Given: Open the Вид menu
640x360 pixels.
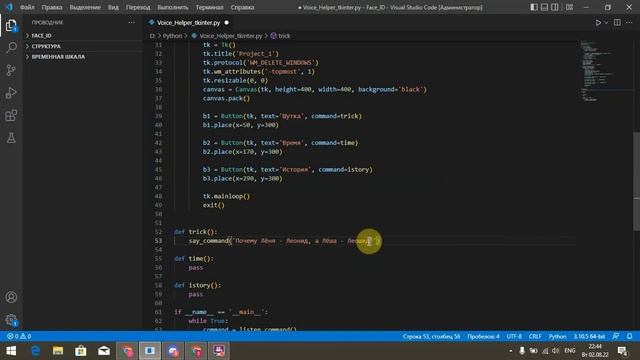Looking at the screenshot, I should click(x=113, y=7).
